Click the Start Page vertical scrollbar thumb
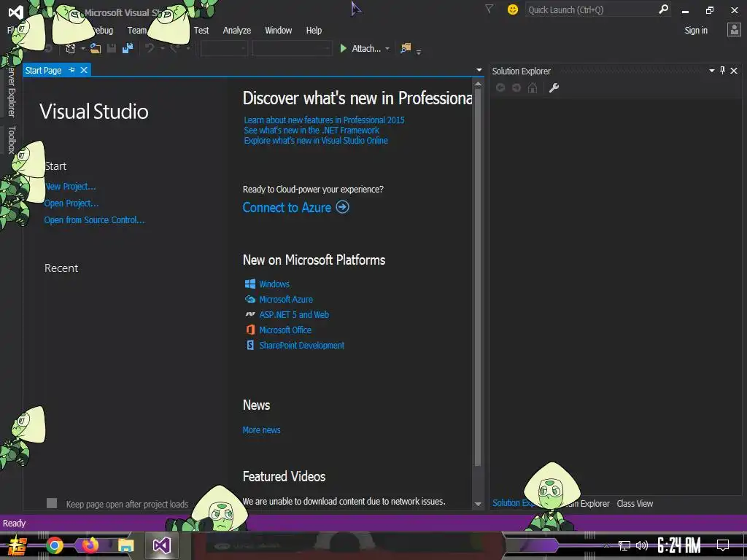This screenshot has width=747, height=560. tap(478, 276)
